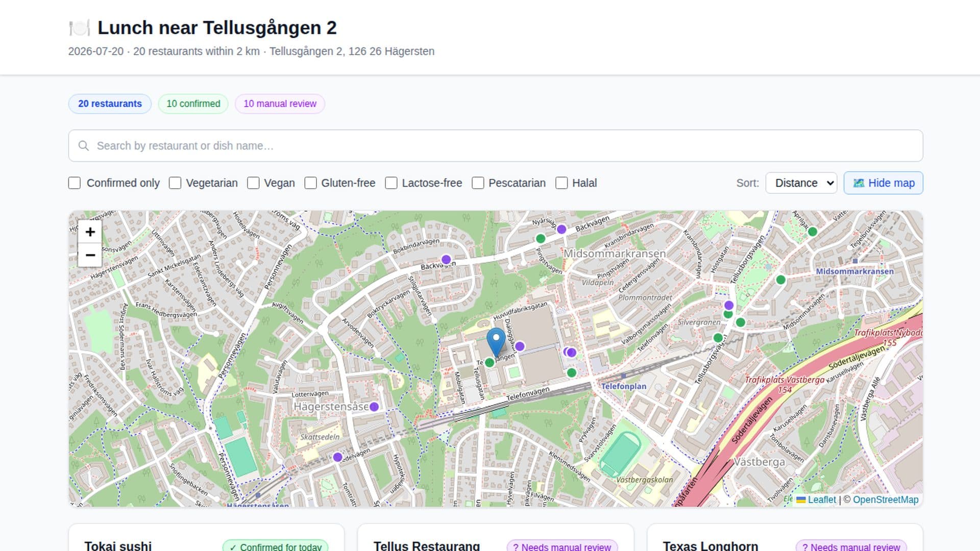Open the Sort by Distance dropdown
The image size is (980, 551).
pyautogui.click(x=801, y=183)
